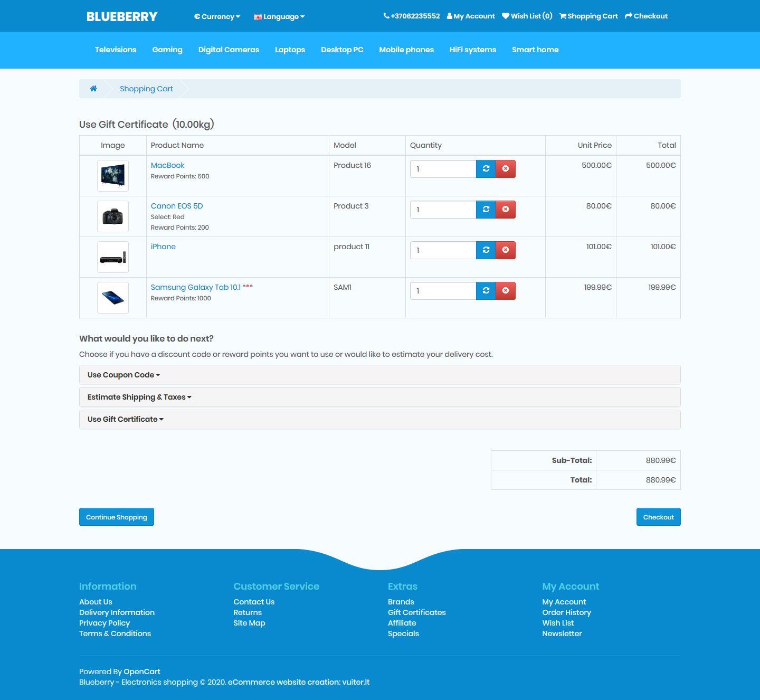The image size is (760, 700).
Task: Open the Language dropdown
Action: (279, 17)
